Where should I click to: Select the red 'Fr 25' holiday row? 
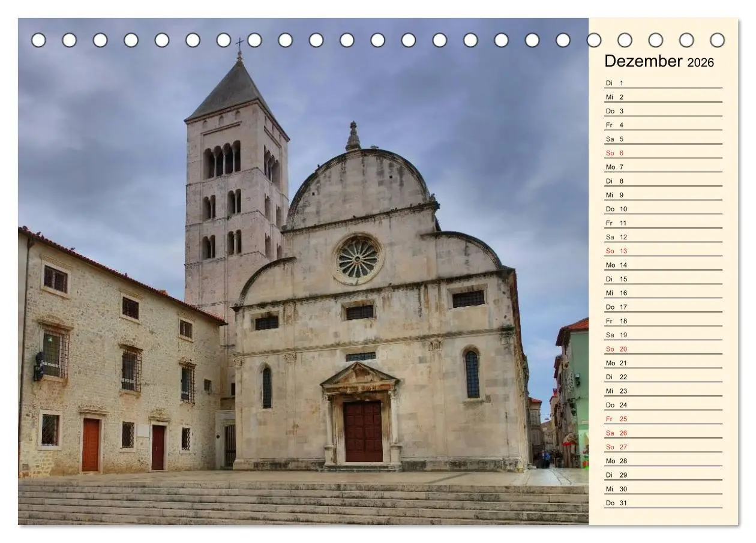(x=663, y=419)
